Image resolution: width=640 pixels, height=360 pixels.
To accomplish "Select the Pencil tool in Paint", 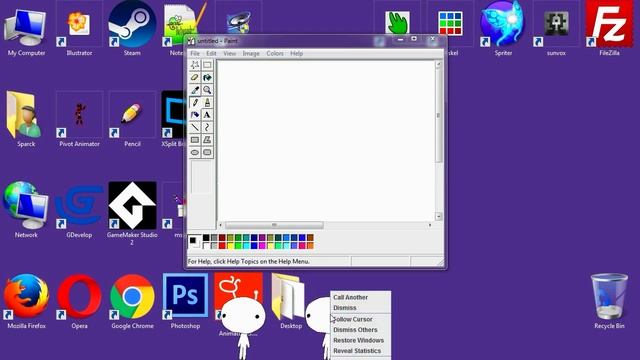I will pyautogui.click(x=195, y=102).
